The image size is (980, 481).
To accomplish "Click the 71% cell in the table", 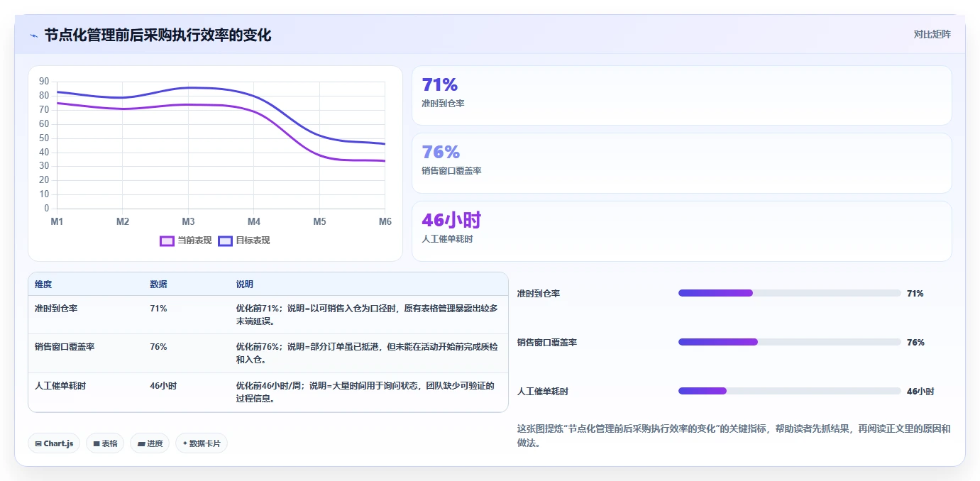I will point(158,309).
